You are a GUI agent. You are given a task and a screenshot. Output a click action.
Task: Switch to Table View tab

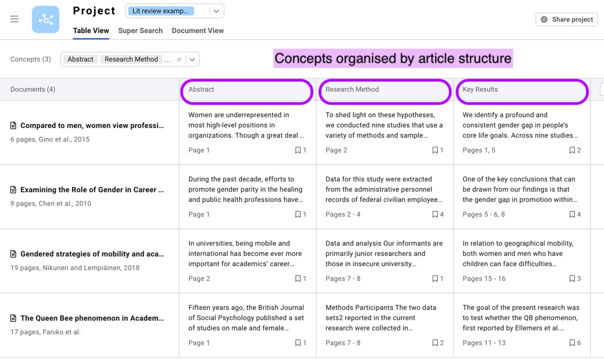[x=91, y=30]
